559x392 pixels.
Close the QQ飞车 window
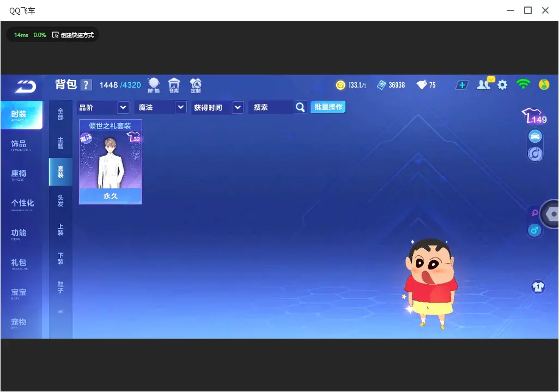tap(545, 11)
